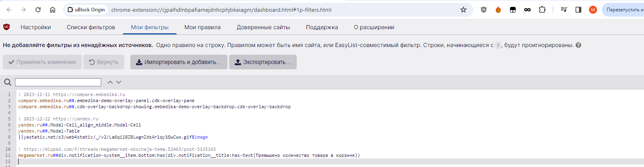Click the 2023-12-22 yandex.ru comment line
644x167 pixels.
click(58, 119)
